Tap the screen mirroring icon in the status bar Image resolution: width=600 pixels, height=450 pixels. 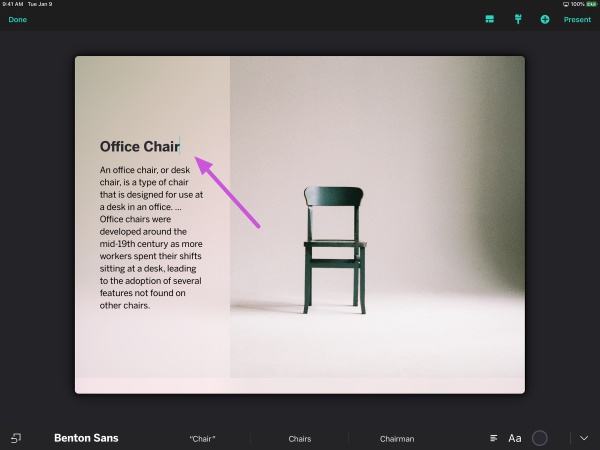(x=566, y=4)
